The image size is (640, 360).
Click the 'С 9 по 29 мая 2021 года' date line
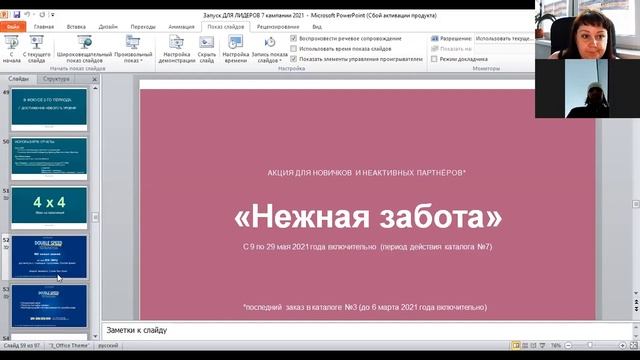click(x=367, y=247)
